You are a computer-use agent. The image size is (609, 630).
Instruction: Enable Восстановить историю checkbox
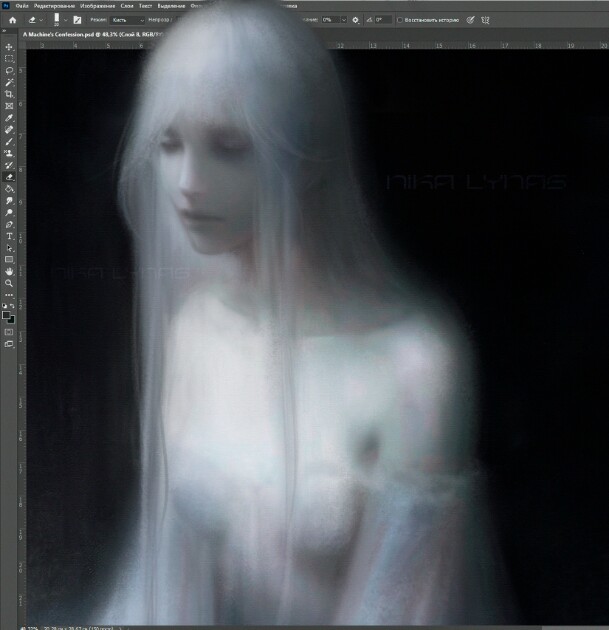400,20
